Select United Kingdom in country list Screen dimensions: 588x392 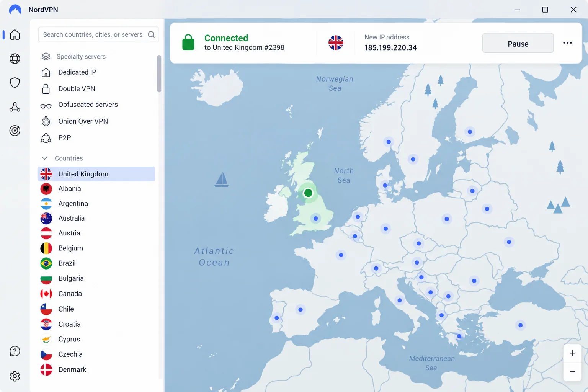tap(96, 174)
